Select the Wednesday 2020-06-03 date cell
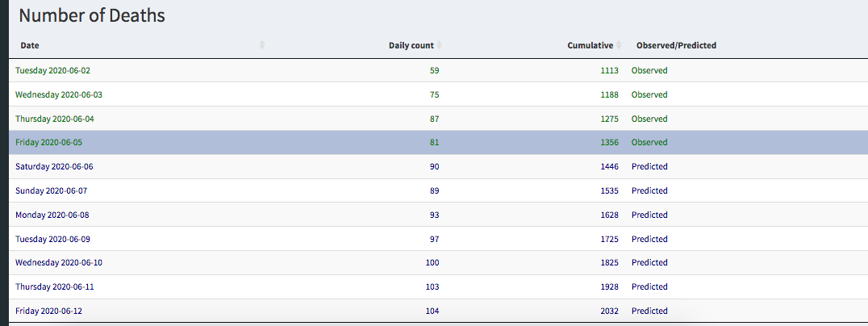868x326 pixels. pos(59,94)
